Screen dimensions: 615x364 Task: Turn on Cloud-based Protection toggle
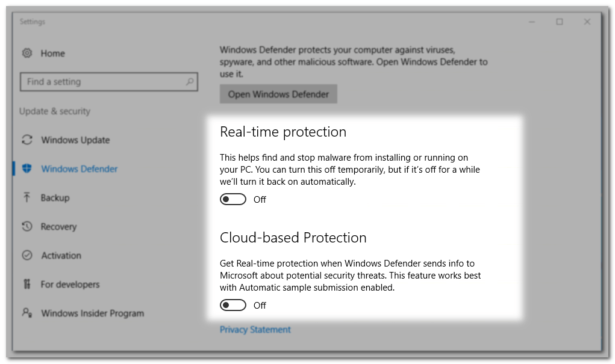[x=233, y=306]
